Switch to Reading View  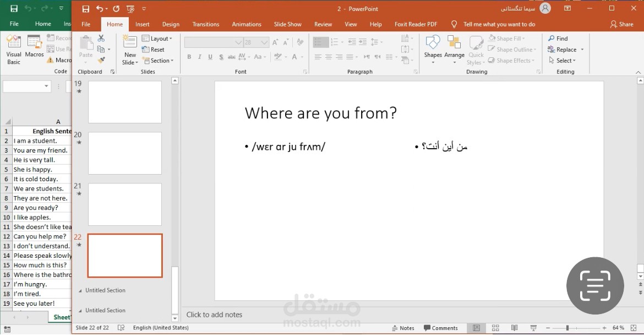pyautogui.click(x=514, y=328)
